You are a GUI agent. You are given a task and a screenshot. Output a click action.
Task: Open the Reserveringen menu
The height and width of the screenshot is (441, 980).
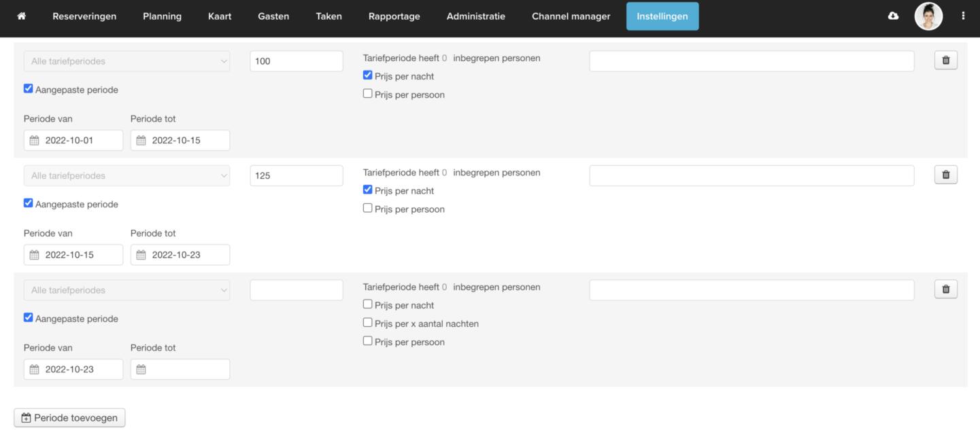tap(84, 16)
